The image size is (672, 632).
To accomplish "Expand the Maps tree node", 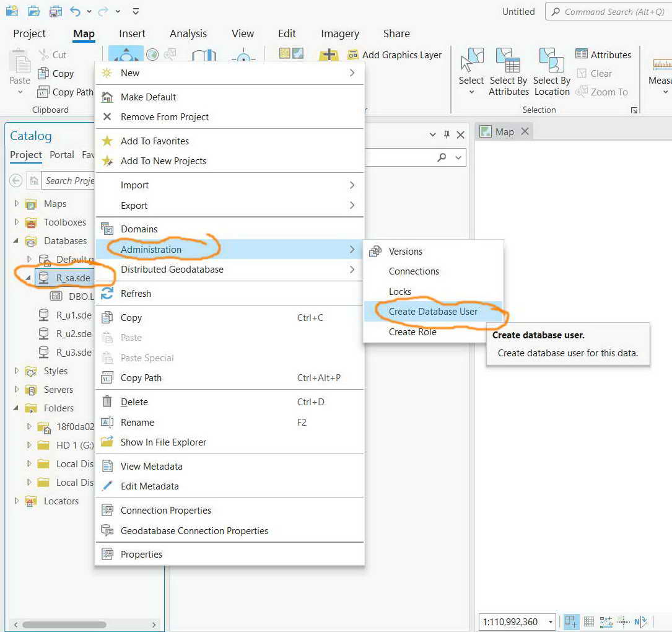I will (x=17, y=203).
